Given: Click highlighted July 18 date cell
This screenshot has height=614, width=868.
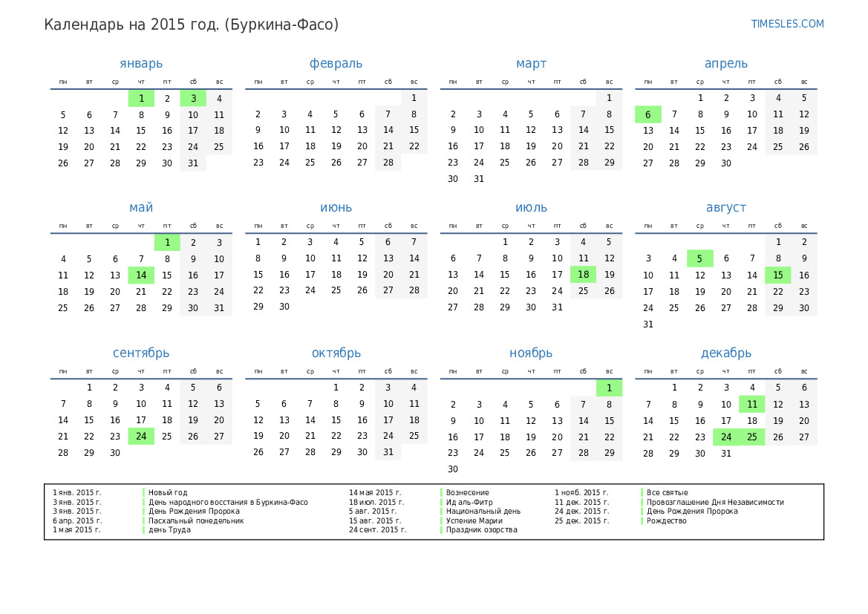Looking at the screenshot, I should (583, 275).
